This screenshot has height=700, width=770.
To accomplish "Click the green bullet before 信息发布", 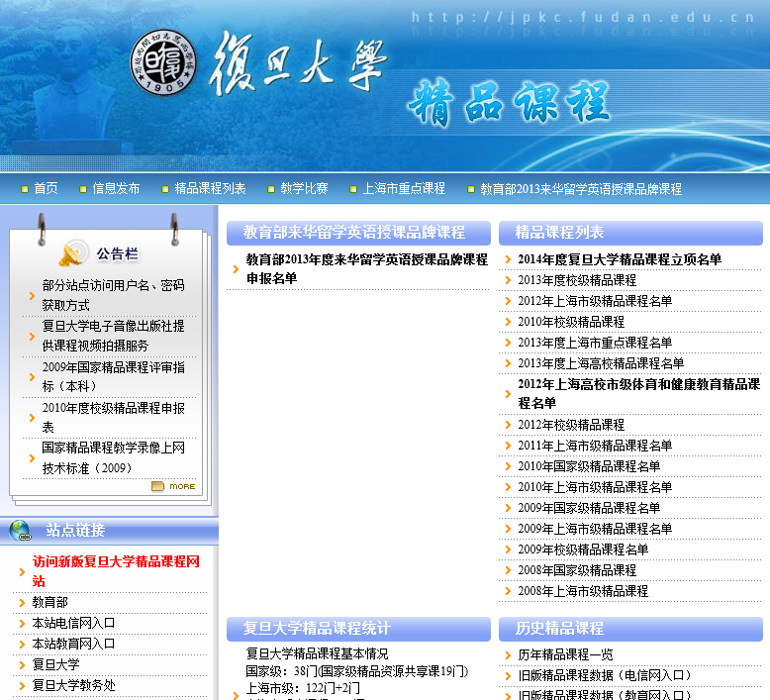I will pos(83,189).
